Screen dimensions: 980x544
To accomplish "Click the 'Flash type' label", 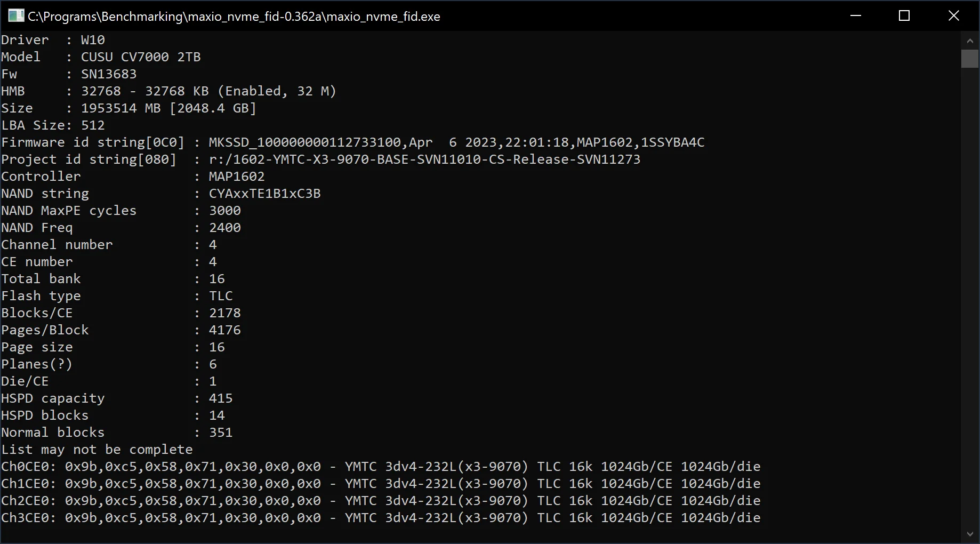I will click(x=41, y=296).
